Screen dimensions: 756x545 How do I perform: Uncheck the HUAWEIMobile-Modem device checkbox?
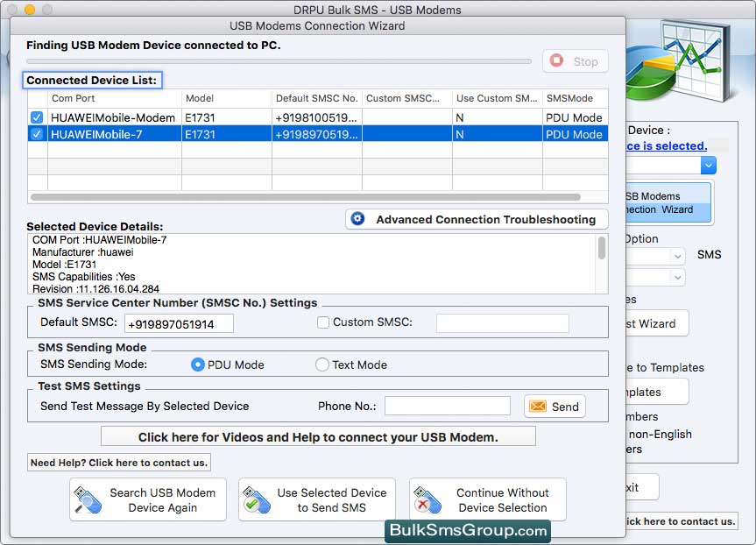click(37, 117)
